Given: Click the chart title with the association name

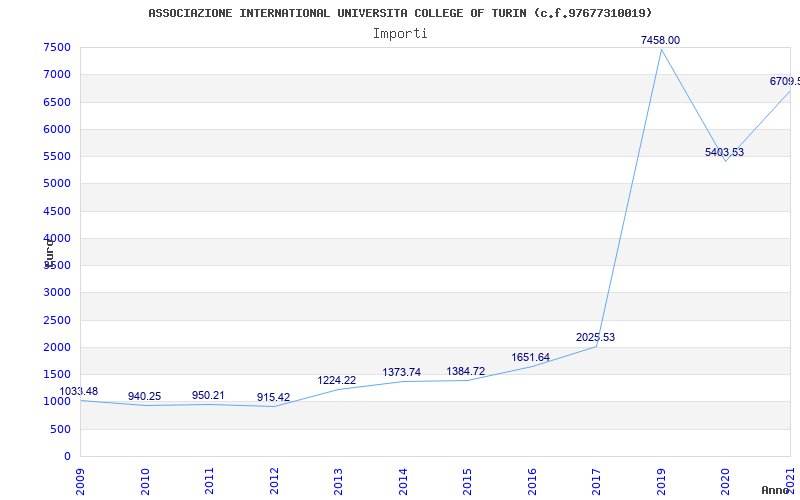Looking at the screenshot, I should [400, 13].
